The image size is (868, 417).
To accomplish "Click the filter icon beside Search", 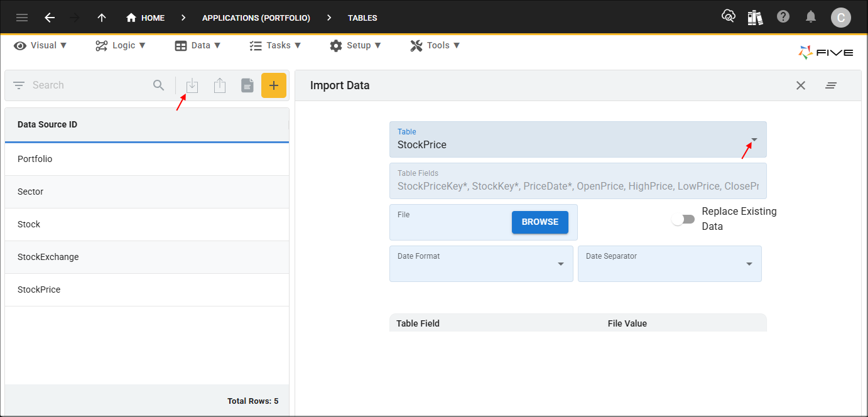I will point(19,85).
